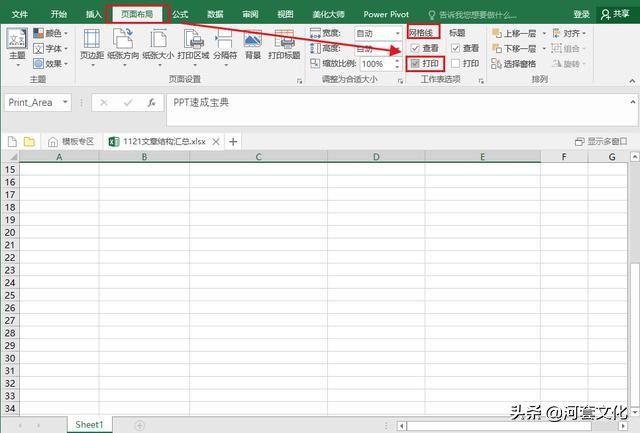Image resolution: width=640 pixels, height=433 pixels.
Task: Click the new document icon
Action: click(12, 142)
